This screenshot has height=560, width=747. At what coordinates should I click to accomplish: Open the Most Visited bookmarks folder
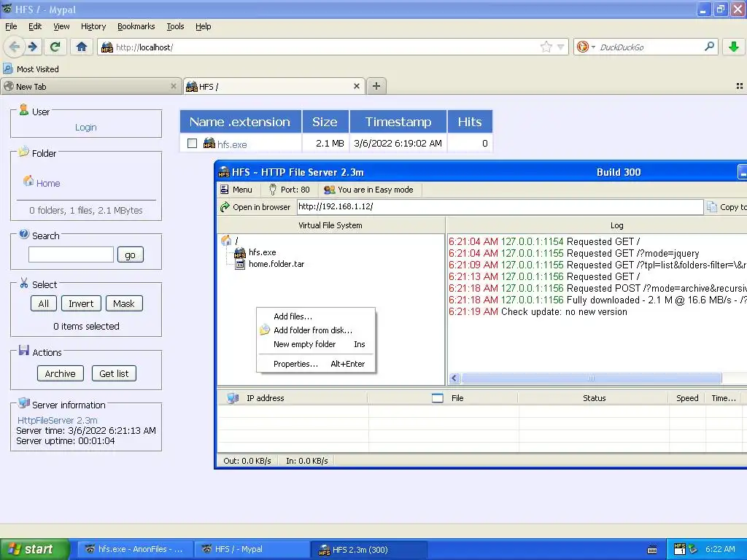pyautogui.click(x=31, y=69)
